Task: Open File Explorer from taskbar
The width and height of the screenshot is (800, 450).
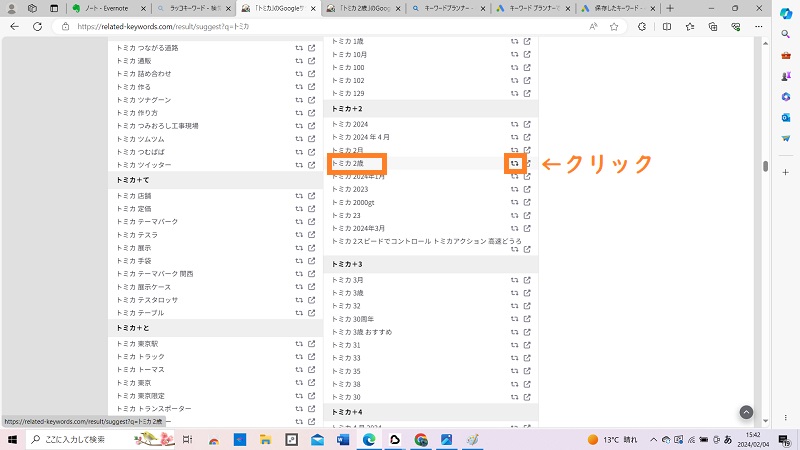Action: click(x=265, y=439)
